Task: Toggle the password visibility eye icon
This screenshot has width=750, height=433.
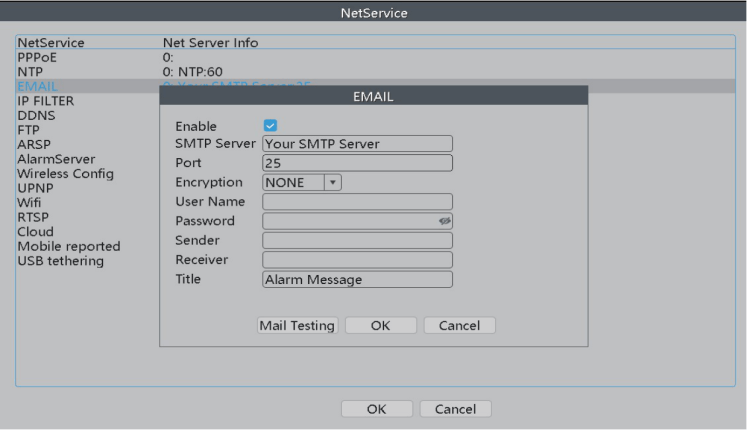Action: pyautogui.click(x=445, y=221)
